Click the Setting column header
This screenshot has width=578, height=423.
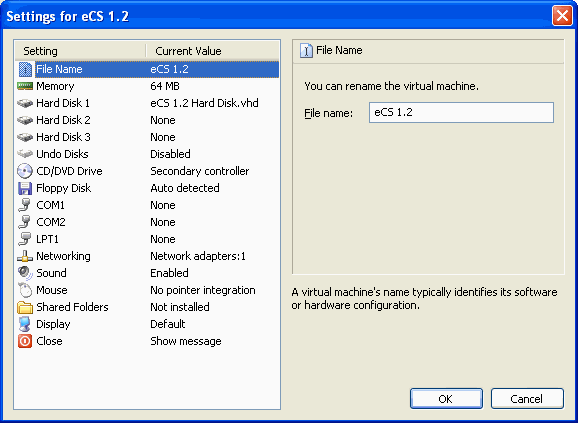click(x=80, y=51)
